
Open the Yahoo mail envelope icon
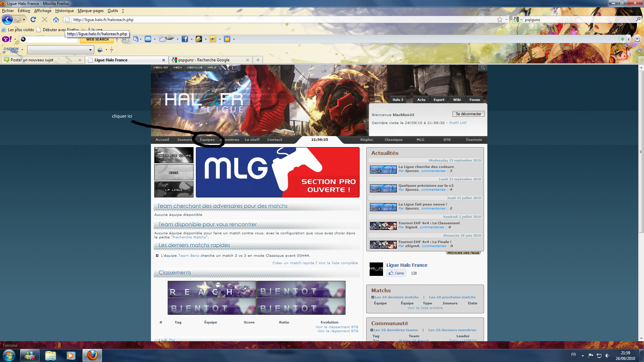point(148,39)
